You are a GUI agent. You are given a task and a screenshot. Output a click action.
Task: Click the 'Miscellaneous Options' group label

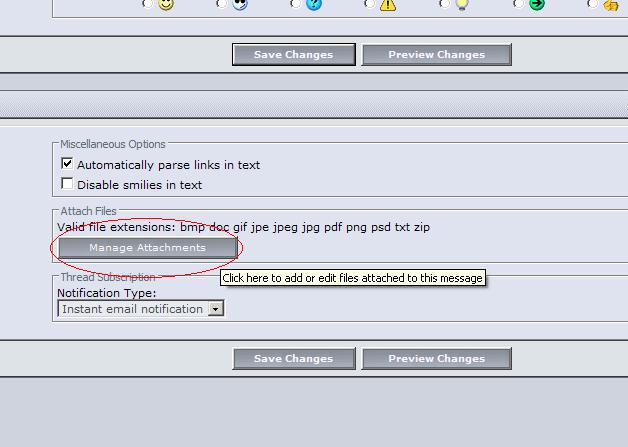click(x=113, y=144)
